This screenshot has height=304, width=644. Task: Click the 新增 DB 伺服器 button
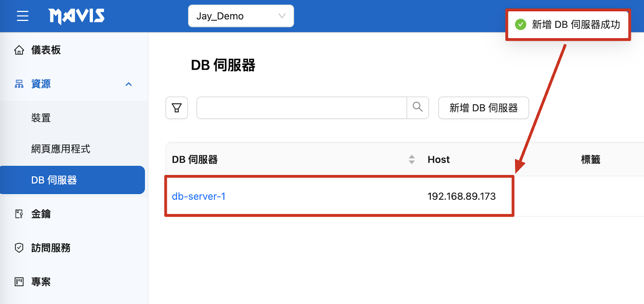click(x=483, y=108)
